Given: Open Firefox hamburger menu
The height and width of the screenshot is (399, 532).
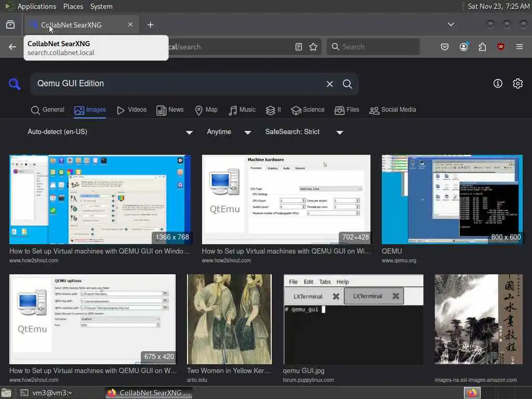Looking at the screenshot, I should [520, 47].
